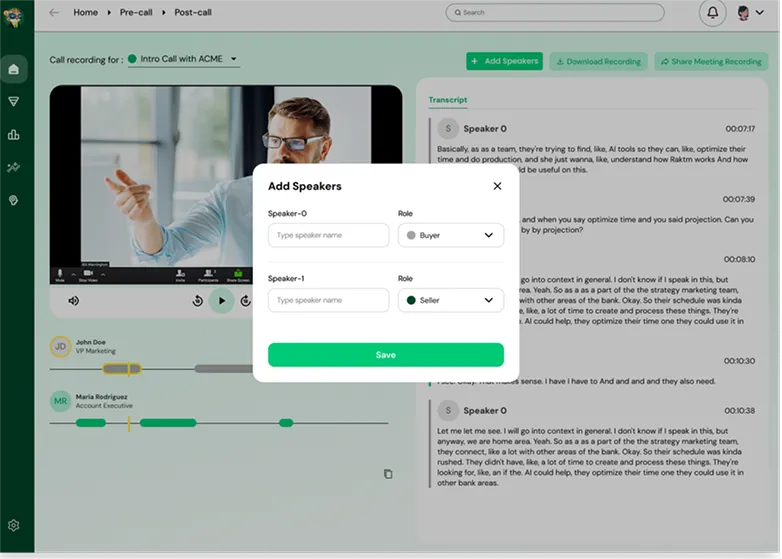The image size is (782, 559).
Task: Rewind the recording with the back icon
Action: tap(197, 301)
